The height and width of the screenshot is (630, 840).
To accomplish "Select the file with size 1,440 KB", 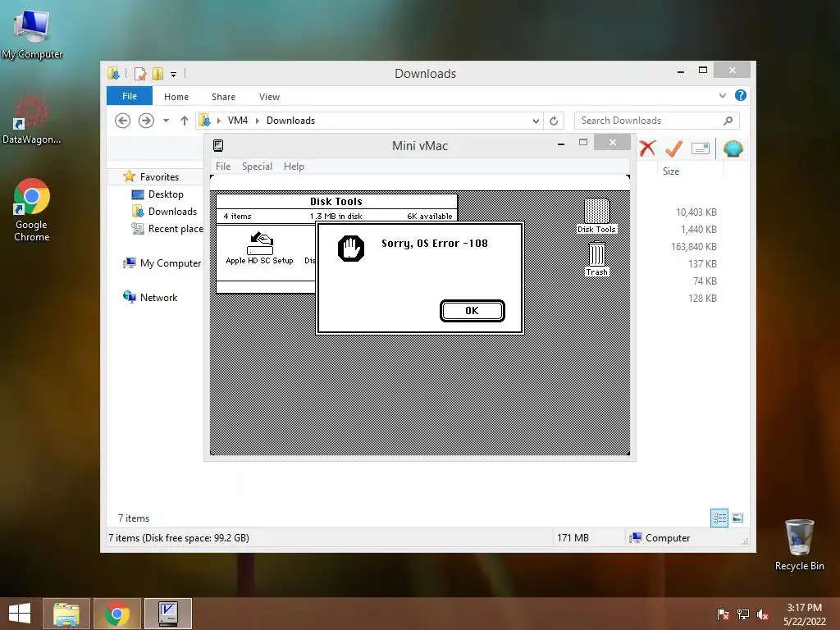I will coord(699,230).
